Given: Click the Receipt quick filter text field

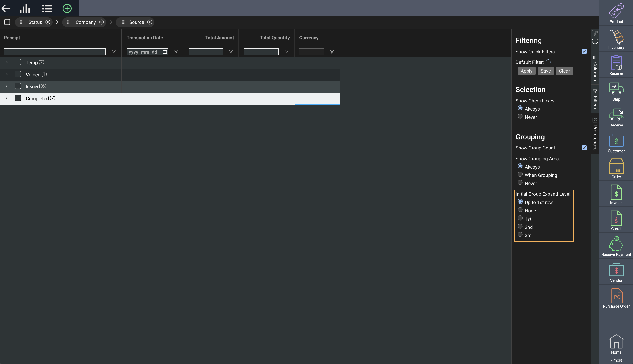Looking at the screenshot, I should click(x=55, y=52).
